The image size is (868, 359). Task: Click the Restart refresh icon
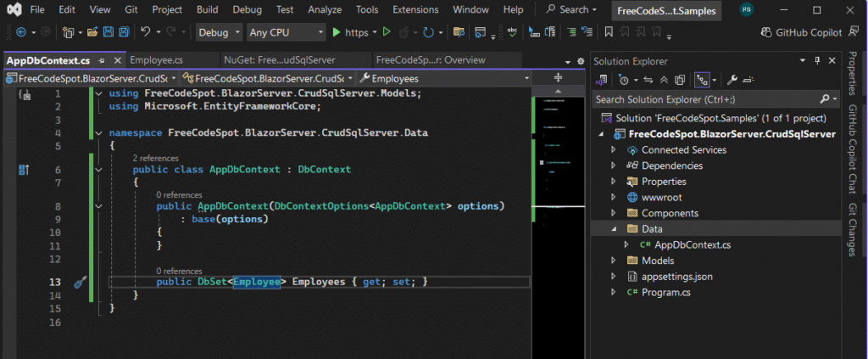tap(428, 33)
